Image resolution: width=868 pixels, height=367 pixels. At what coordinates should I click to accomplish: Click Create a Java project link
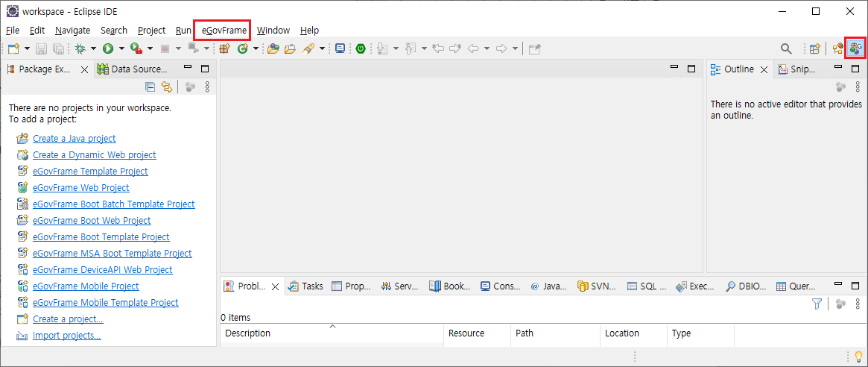[75, 139]
